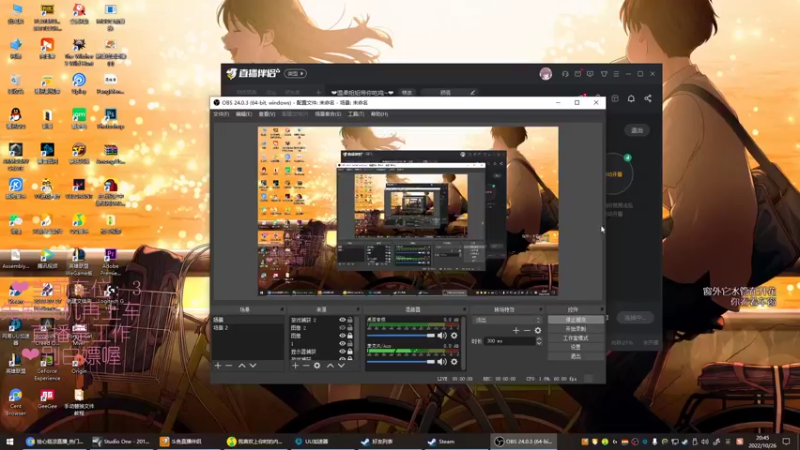Pop out the 混音器 dock panel
The height and width of the screenshot is (450, 800).
464,309
